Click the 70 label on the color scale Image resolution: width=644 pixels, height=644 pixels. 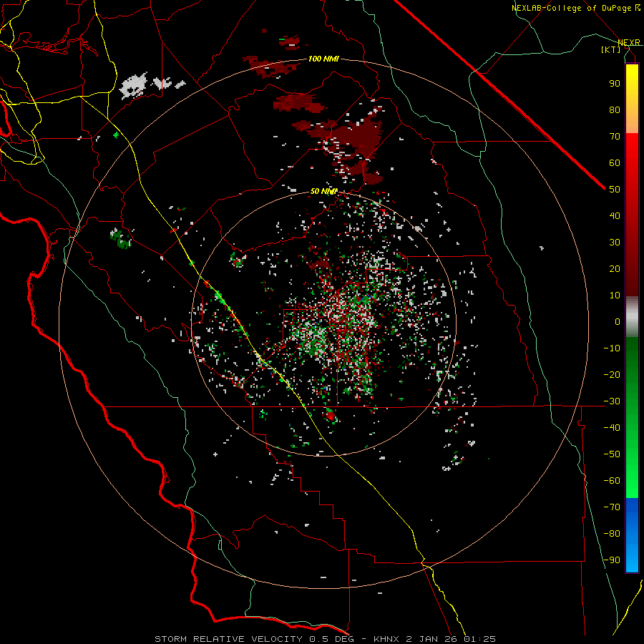(x=615, y=137)
